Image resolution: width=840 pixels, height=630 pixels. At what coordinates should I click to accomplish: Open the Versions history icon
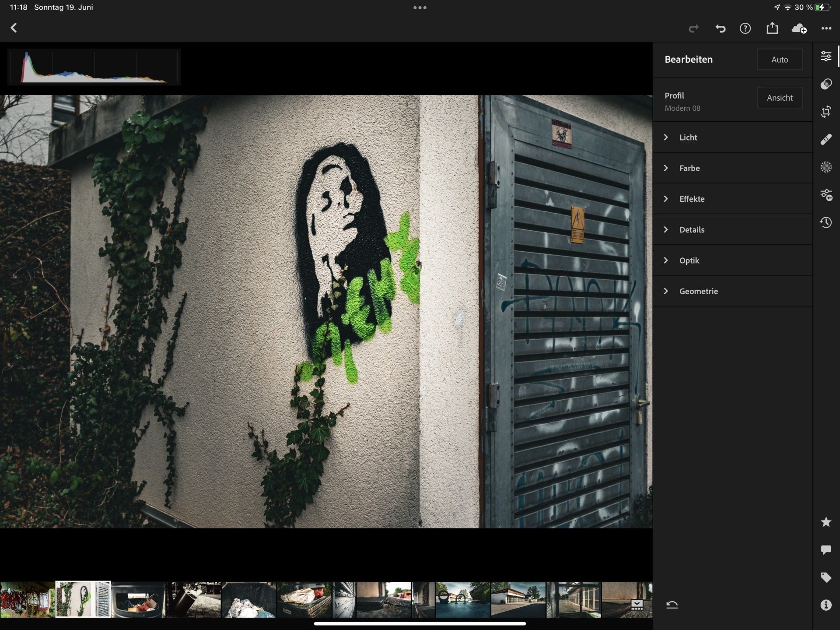point(826,222)
